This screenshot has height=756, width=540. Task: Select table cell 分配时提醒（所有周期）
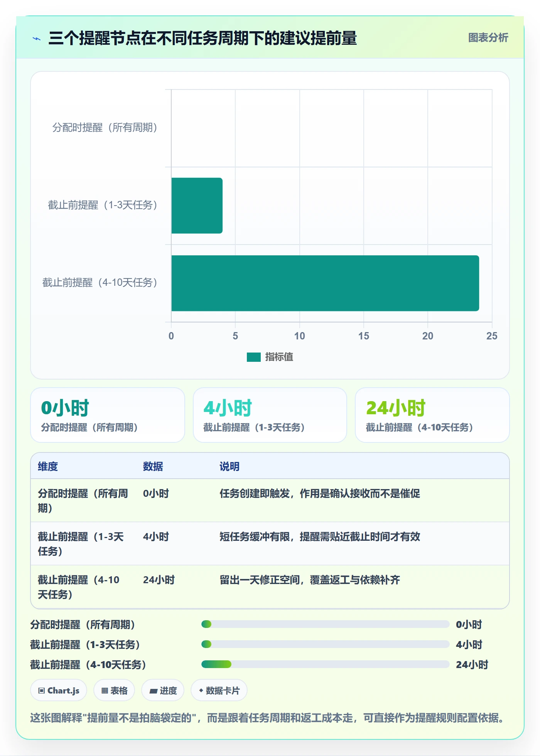pyautogui.click(x=83, y=501)
